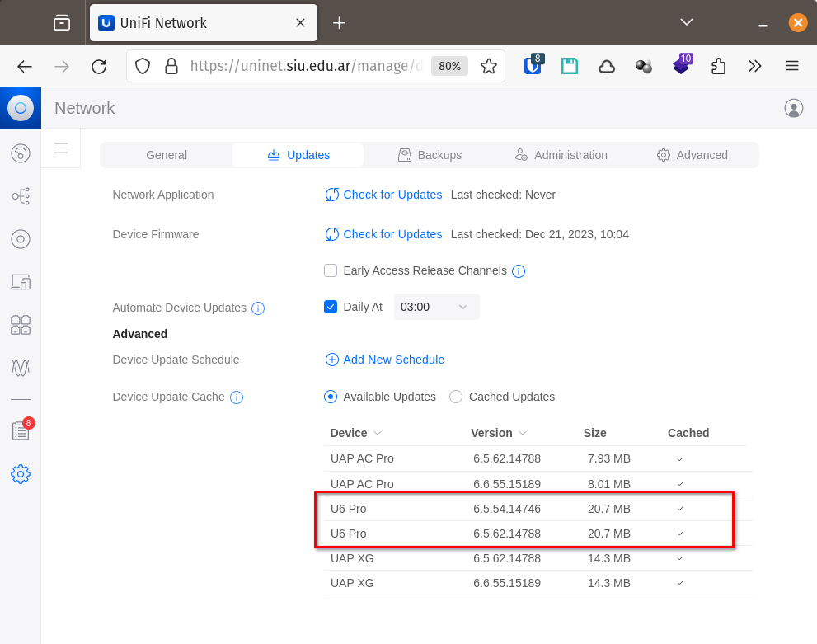This screenshot has height=644, width=817.
Task: Switch to the Backups tab
Action: click(430, 155)
